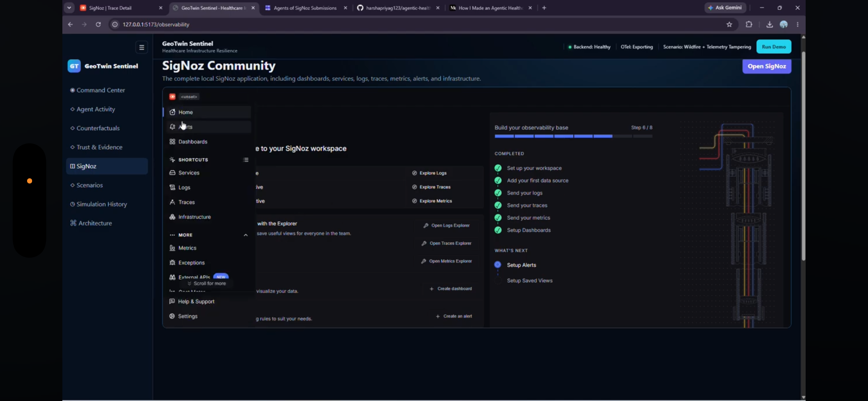868x401 pixels.
Task: Click Open Logs Explorer
Action: [446, 225]
